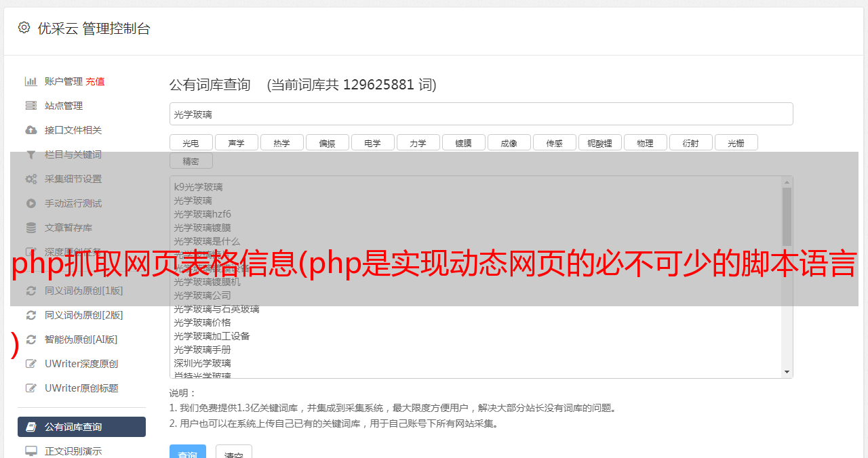Click the 光电 keyword tag button

(191, 142)
